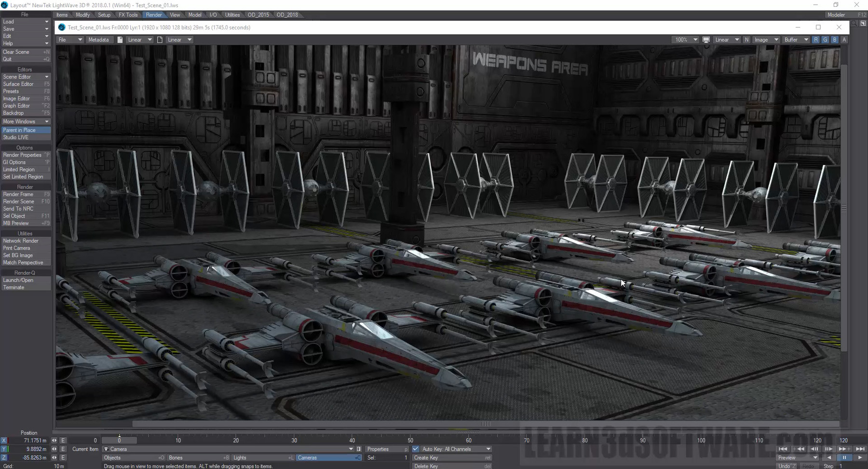868x469 pixels.
Task: Disable the blue B channel toggle
Action: [x=835, y=40]
